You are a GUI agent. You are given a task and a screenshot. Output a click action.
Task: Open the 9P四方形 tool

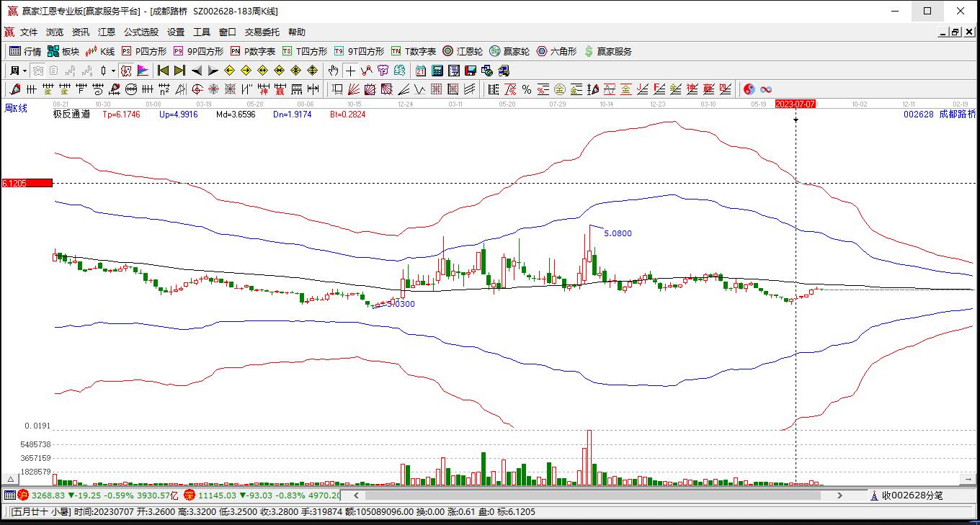(x=198, y=51)
